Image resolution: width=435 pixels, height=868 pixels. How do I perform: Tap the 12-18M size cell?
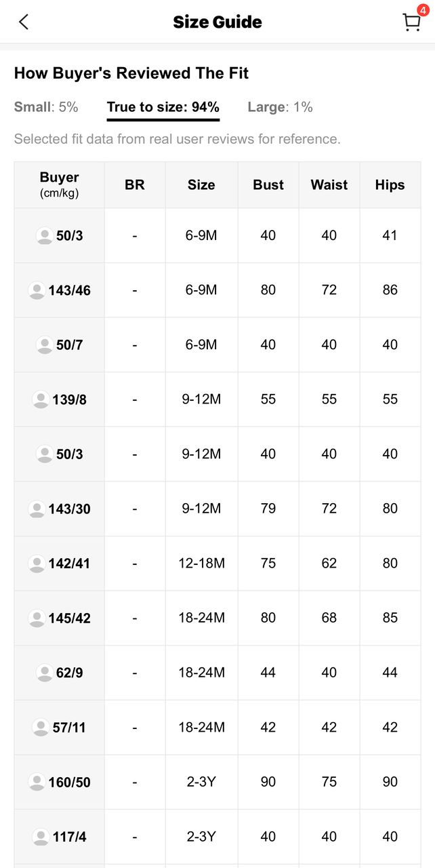[x=201, y=563]
